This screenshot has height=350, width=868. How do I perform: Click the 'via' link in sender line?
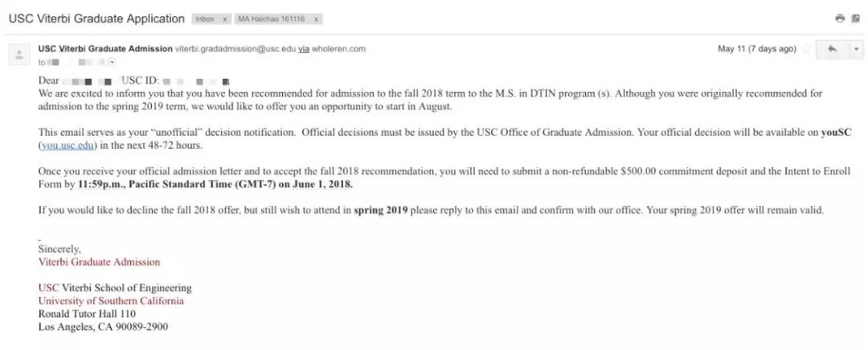[304, 49]
